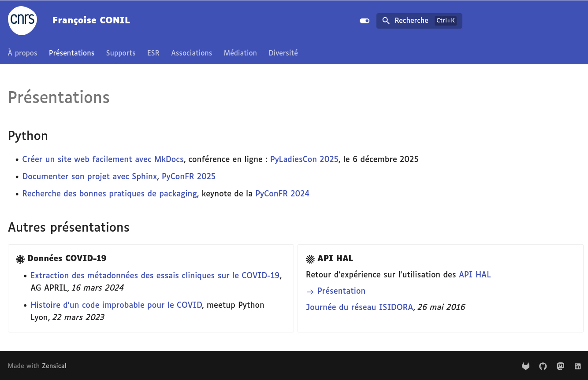The width and height of the screenshot is (588, 380).
Task: Go to the ESR tab
Action: click(x=153, y=53)
